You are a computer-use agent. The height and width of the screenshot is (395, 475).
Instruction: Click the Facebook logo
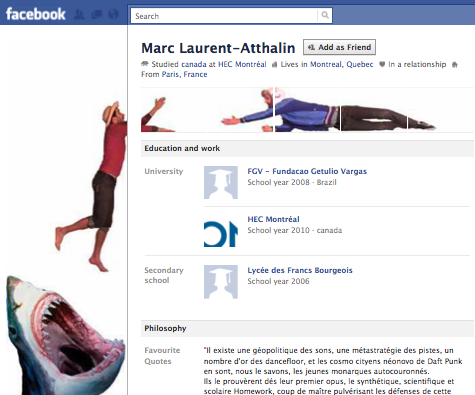click(x=36, y=14)
